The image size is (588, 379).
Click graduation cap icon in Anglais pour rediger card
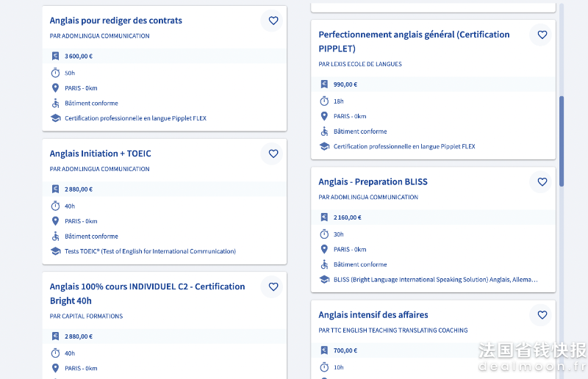pos(56,118)
